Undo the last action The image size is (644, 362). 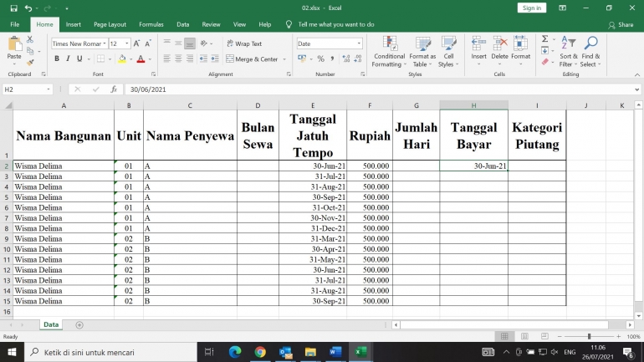28,8
